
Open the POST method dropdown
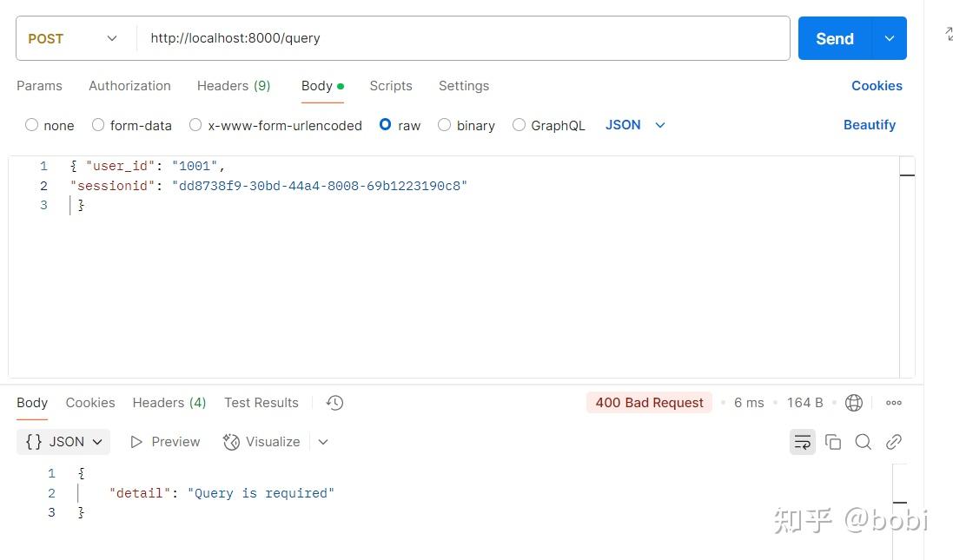(x=74, y=38)
